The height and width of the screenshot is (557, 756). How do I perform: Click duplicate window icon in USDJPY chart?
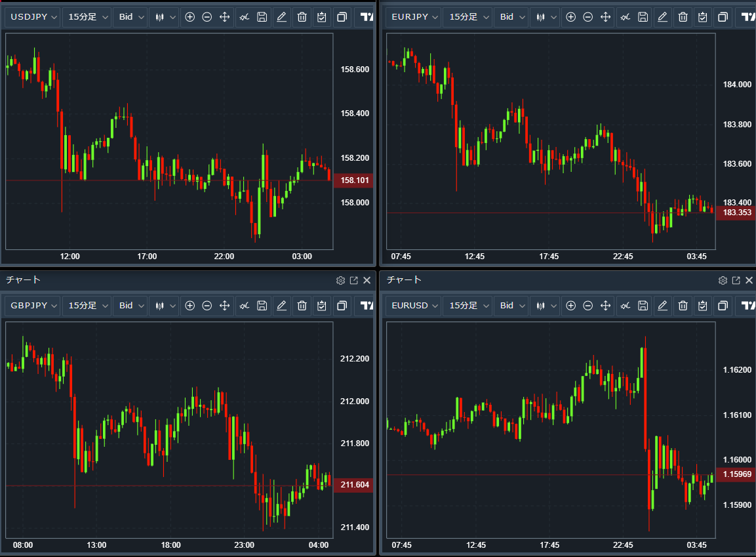point(342,17)
